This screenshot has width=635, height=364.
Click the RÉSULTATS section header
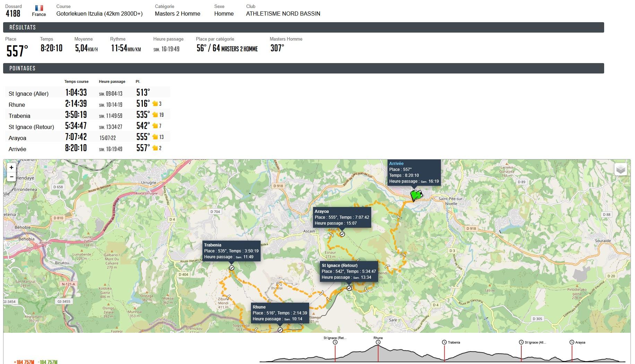(304, 27)
